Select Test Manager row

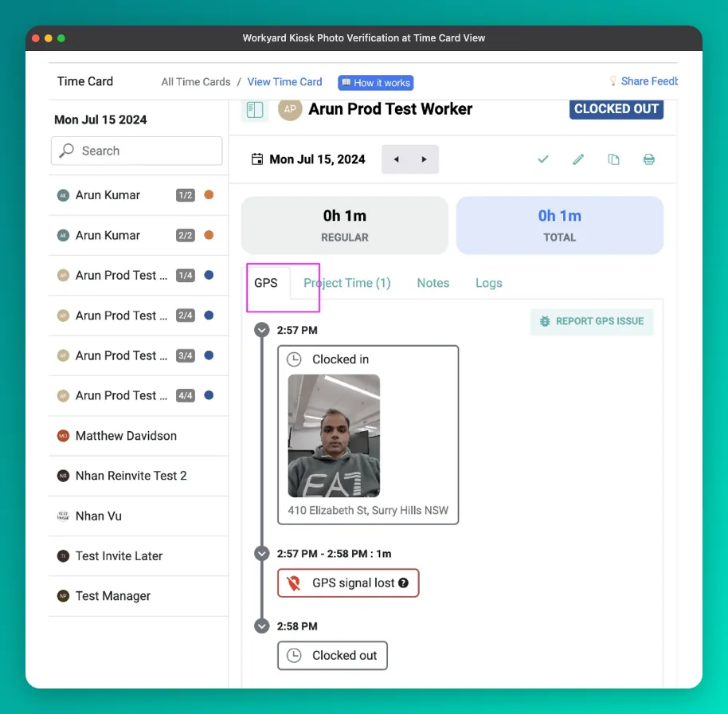[x=139, y=596]
